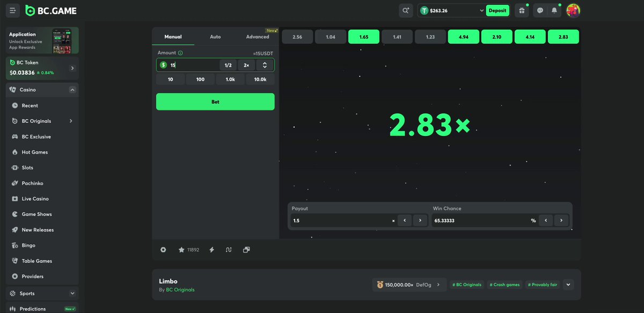
Task: Click the Tether currency icon
Action: [x=425, y=10]
